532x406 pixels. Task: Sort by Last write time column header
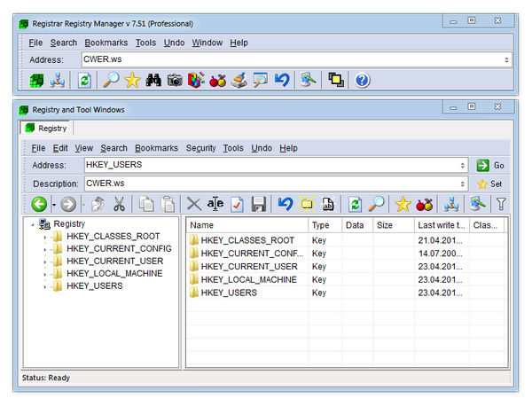point(442,225)
